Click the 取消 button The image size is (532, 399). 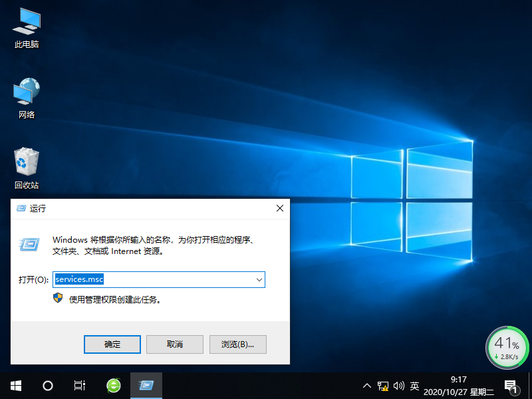coord(175,344)
